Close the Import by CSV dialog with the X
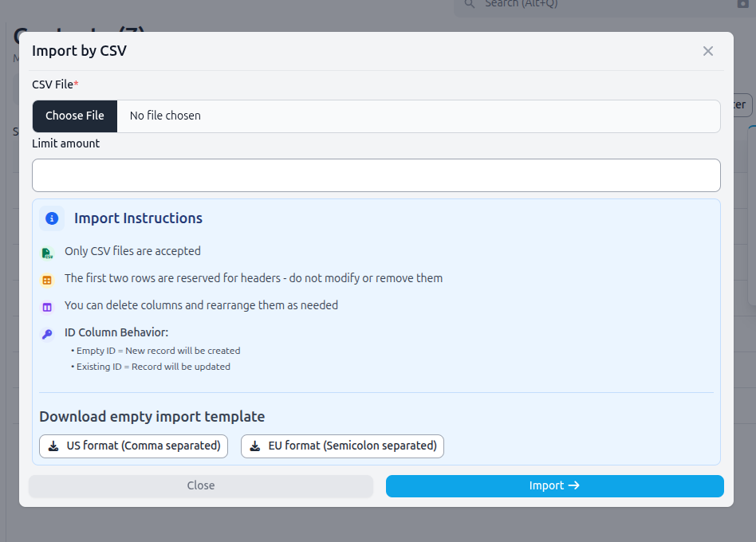 click(708, 50)
